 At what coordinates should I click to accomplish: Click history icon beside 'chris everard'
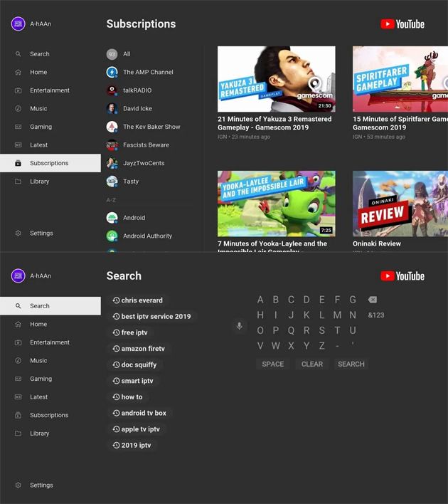click(x=117, y=300)
